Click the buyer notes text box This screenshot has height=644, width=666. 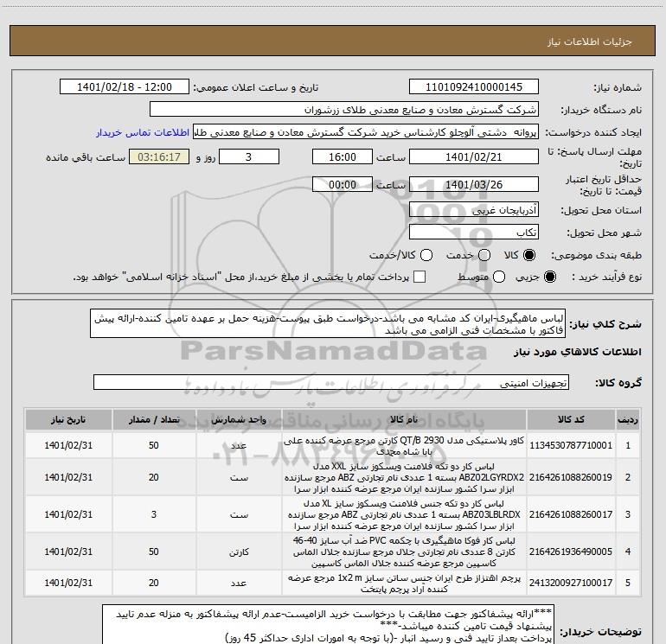328,625
